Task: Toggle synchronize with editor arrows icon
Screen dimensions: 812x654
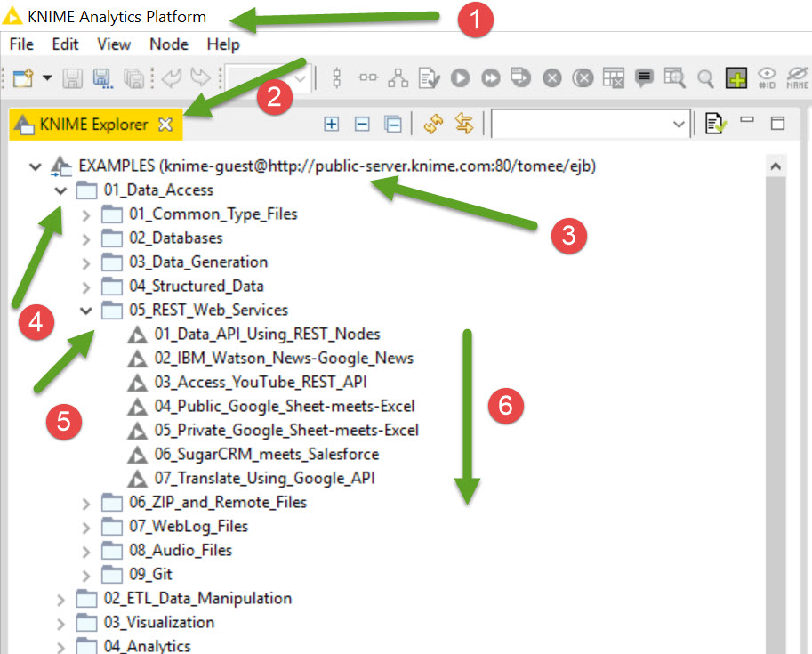Action: coord(463,125)
